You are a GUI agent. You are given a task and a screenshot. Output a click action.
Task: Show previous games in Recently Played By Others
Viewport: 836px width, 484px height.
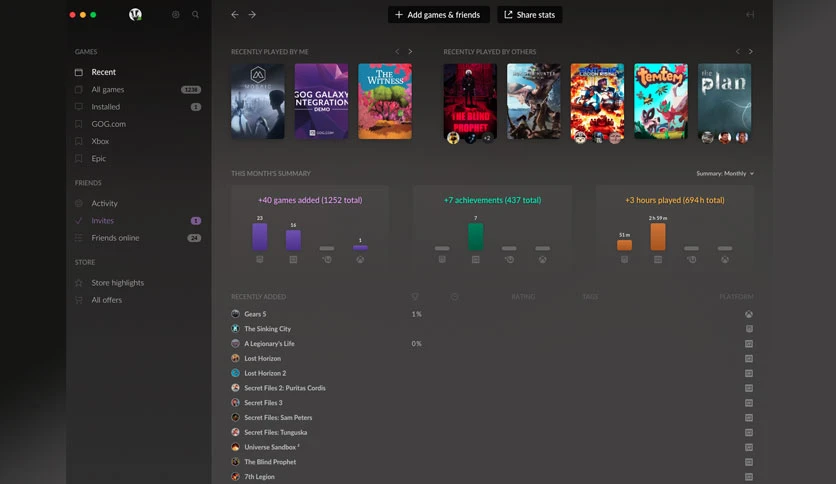point(738,52)
